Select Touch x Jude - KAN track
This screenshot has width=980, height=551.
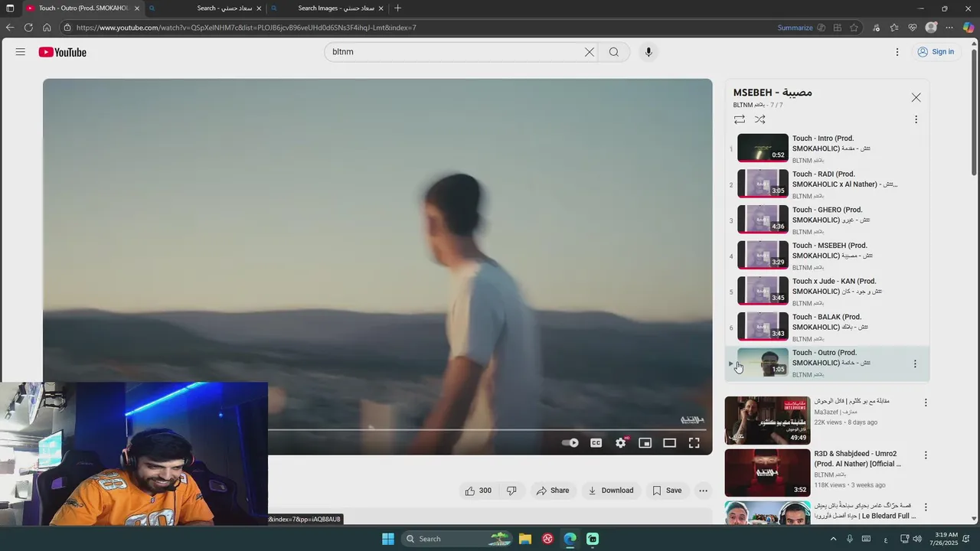pyautogui.click(x=828, y=292)
